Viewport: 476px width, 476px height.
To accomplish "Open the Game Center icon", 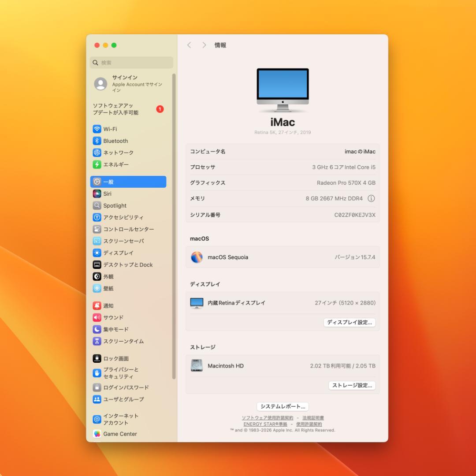I will 97,434.
